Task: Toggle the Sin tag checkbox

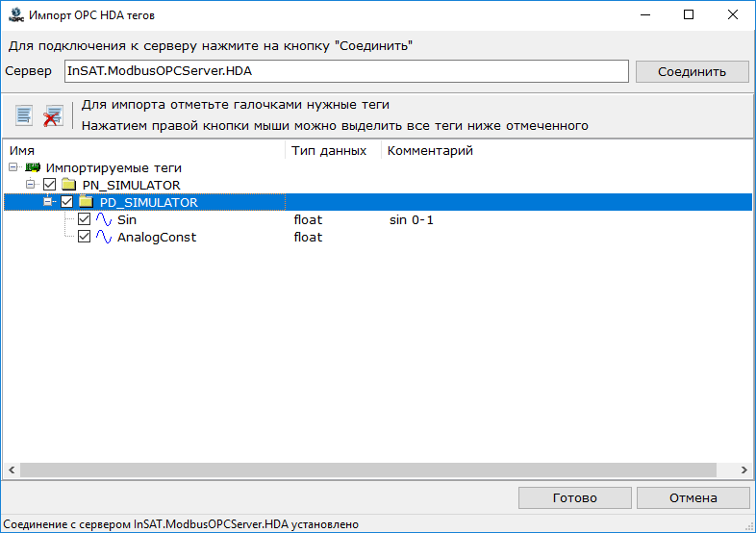Action: tap(85, 219)
